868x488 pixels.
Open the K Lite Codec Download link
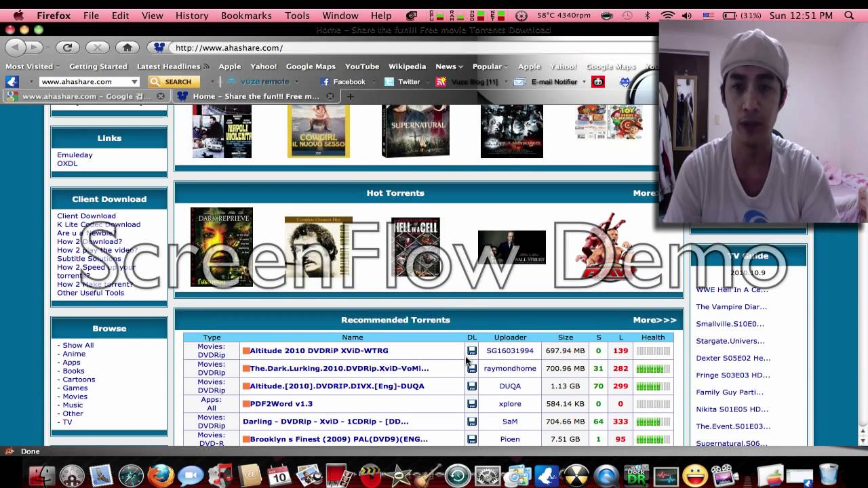tap(98, 224)
